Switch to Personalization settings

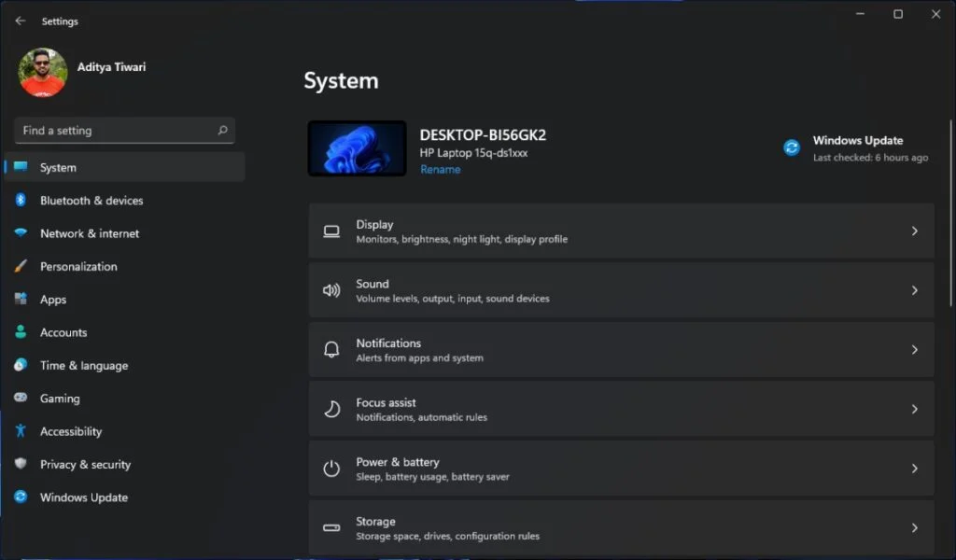click(x=79, y=266)
